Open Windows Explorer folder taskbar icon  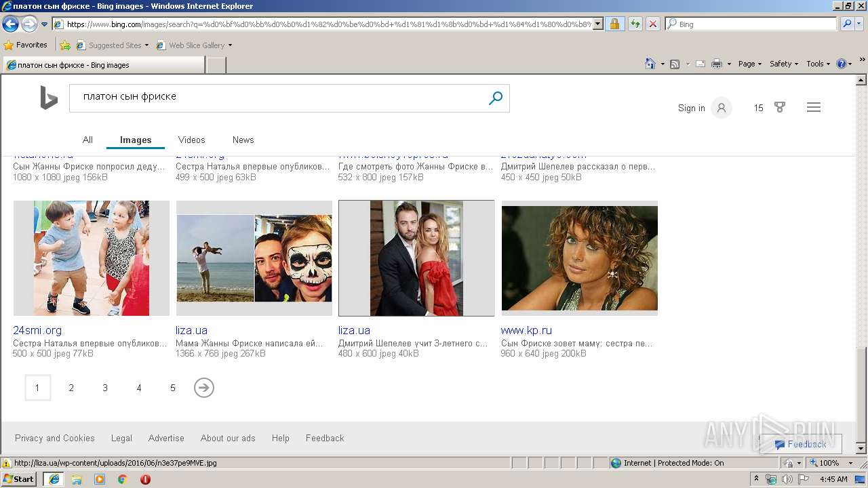(77, 479)
